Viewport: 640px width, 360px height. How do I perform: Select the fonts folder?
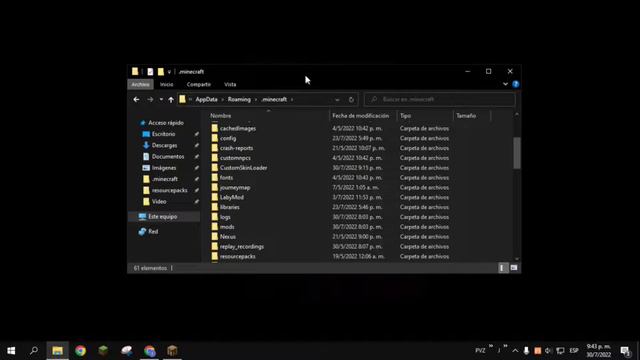point(226,178)
